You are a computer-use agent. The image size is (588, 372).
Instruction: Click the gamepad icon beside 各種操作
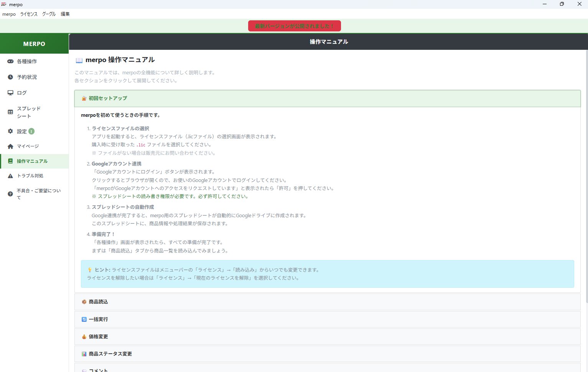[10, 61]
